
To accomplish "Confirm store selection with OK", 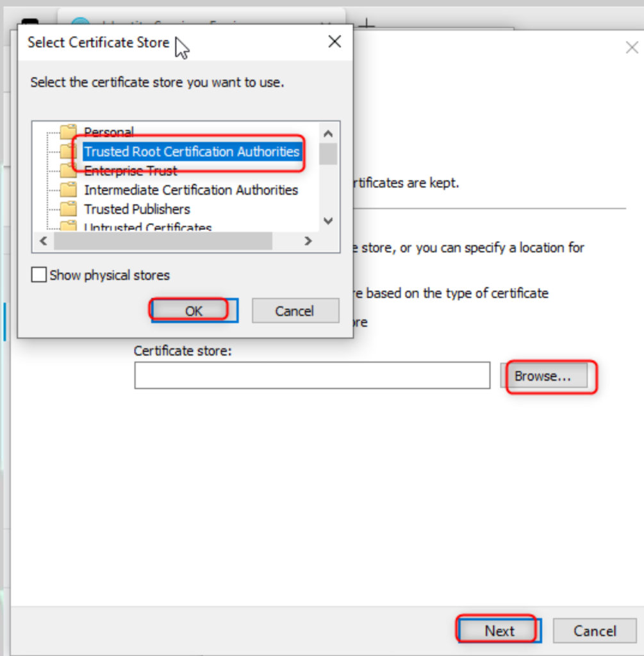I will [x=194, y=311].
